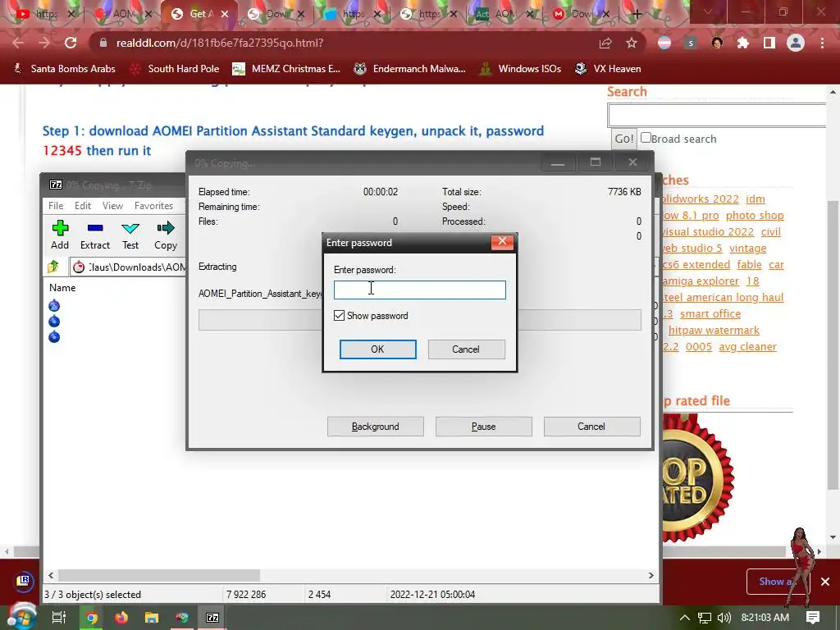
Task: Open the Chrome profile avatar
Action: pyautogui.click(x=796, y=43)
